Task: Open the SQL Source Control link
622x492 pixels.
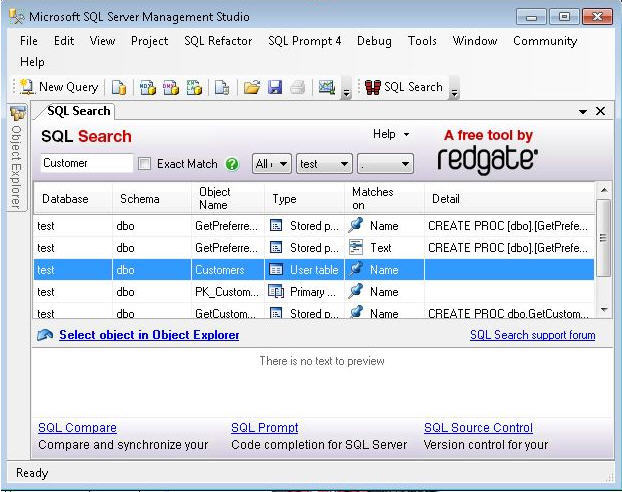Action: [x=478, y=427]
